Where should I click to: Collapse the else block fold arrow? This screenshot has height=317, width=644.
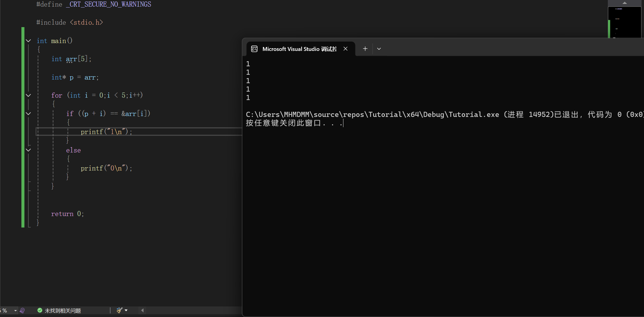point(28,150)
